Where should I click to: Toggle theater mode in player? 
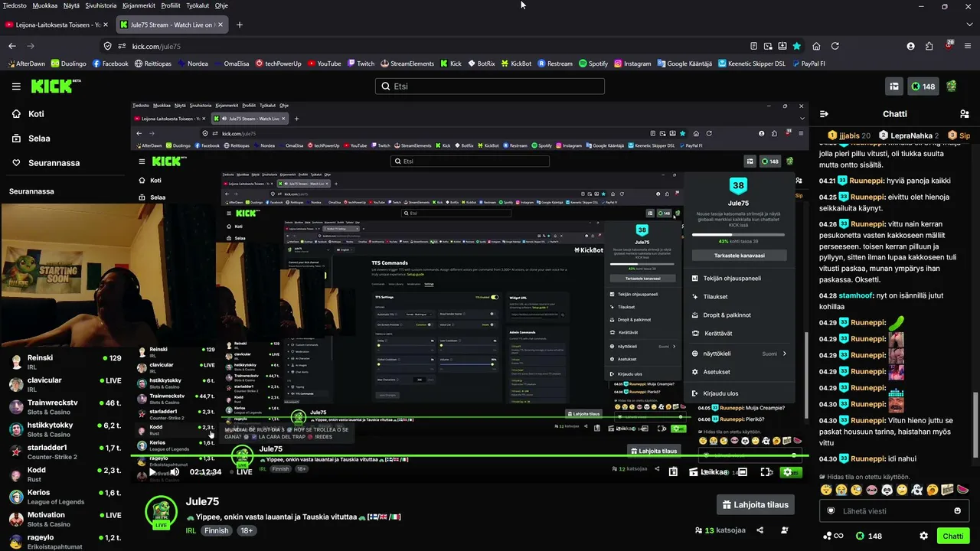coord(742,471)
